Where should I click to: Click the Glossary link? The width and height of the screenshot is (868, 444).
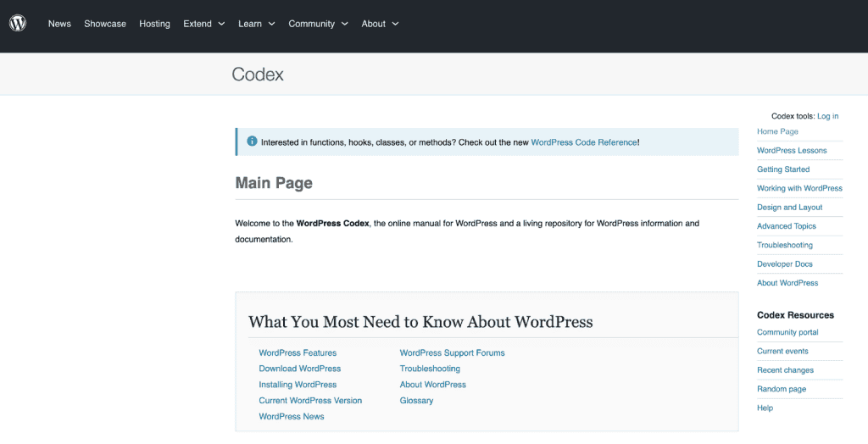(416, 401)
